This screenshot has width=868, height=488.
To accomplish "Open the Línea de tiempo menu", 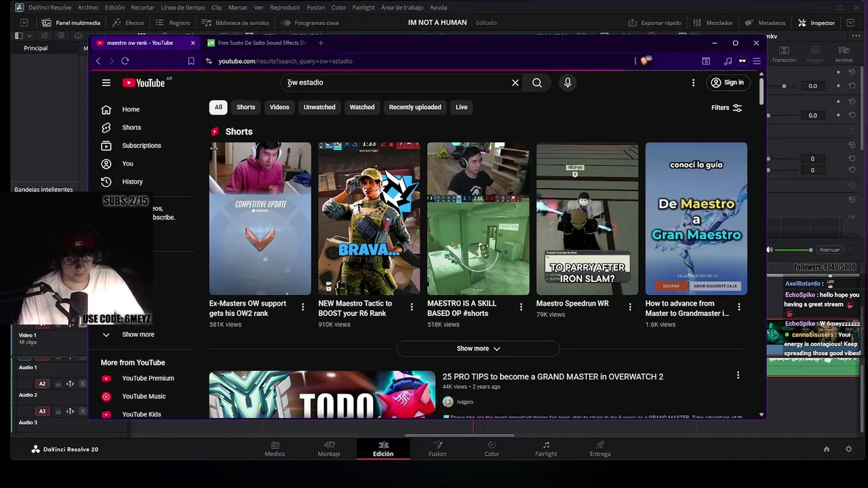I will [x=183, y=7].
